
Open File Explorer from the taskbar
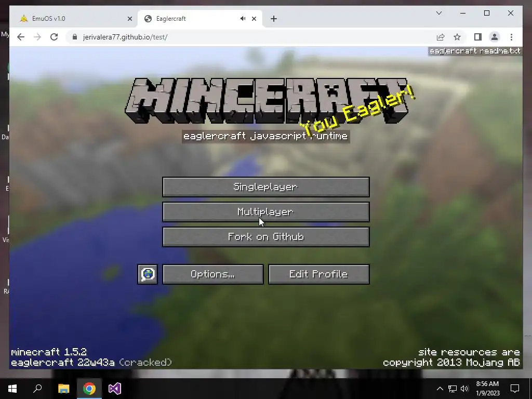coord(63,389)
